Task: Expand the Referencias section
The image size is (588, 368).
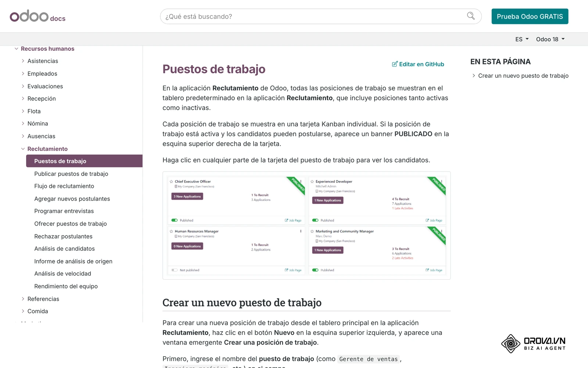Action: tap(23, 299)
